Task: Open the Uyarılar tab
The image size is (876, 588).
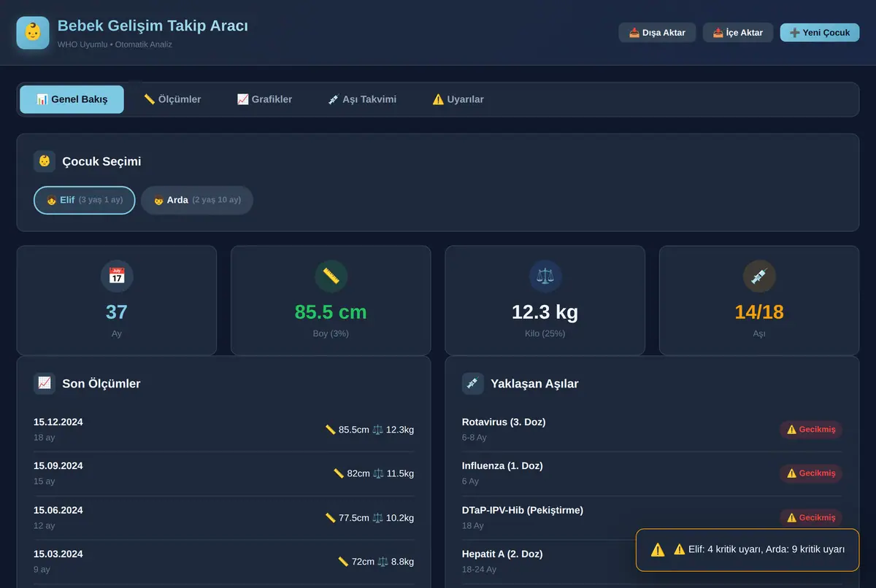Action: pyautogui.click(x=458, y=99)
